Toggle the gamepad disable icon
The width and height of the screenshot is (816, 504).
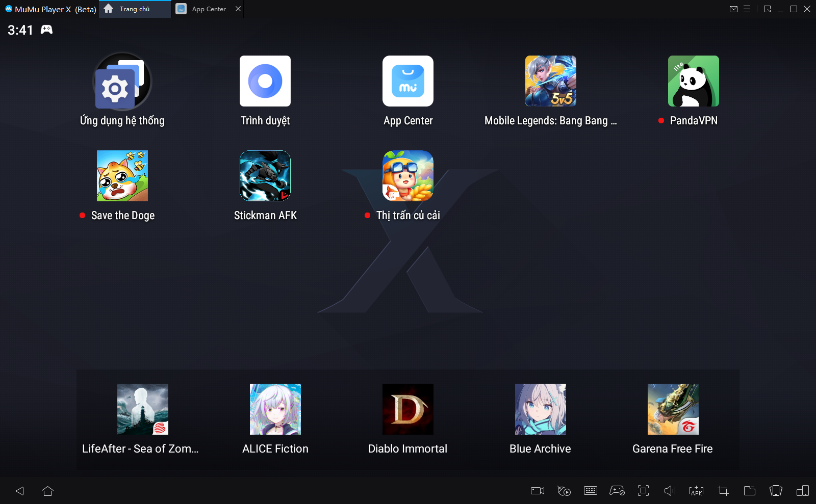[617, 491]
